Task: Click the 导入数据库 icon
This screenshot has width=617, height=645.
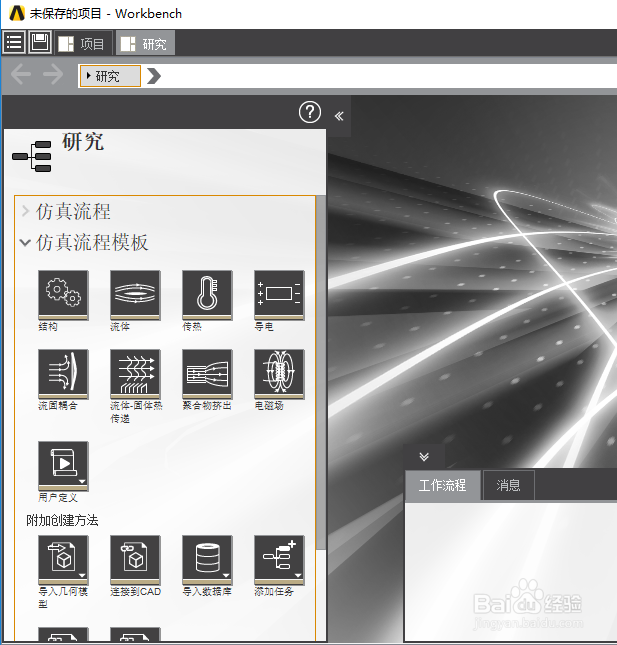Action: point(207,560)
